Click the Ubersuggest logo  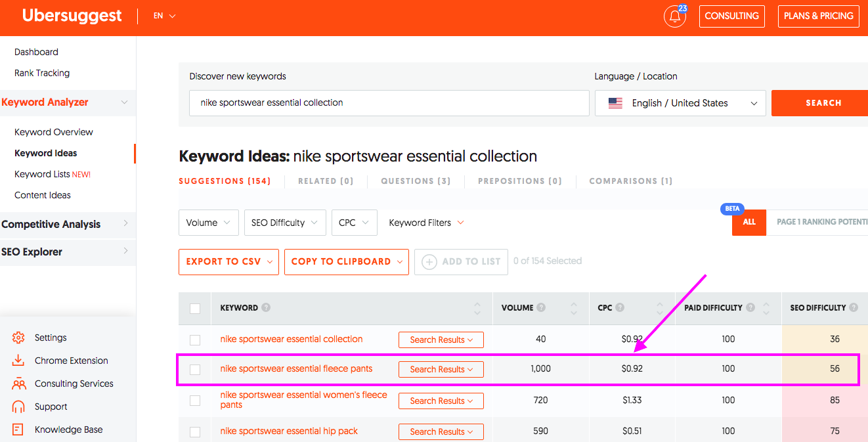tap(72, 16)
